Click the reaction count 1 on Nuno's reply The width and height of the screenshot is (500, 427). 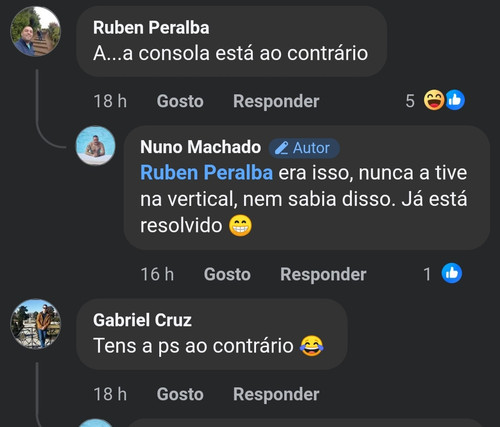427,274
